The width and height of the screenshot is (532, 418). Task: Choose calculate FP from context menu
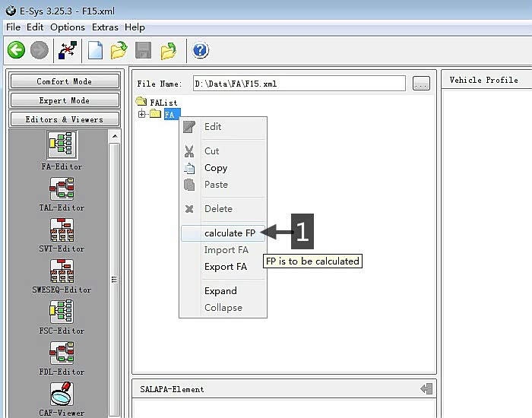pos(230,233)
